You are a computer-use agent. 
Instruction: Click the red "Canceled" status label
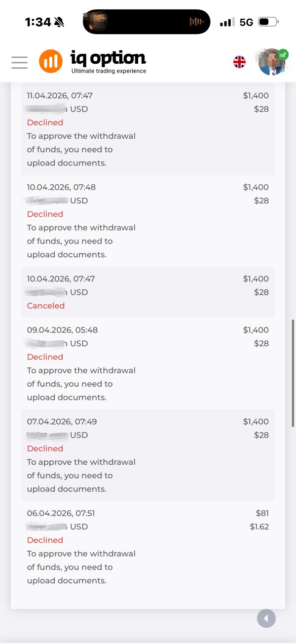point(46,306)
